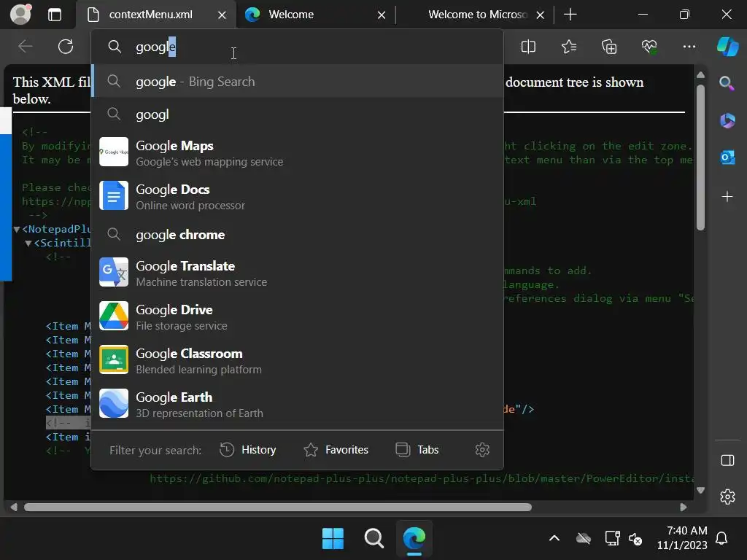Collapse the ScintillaContextMenu XML node

point(28,244)
